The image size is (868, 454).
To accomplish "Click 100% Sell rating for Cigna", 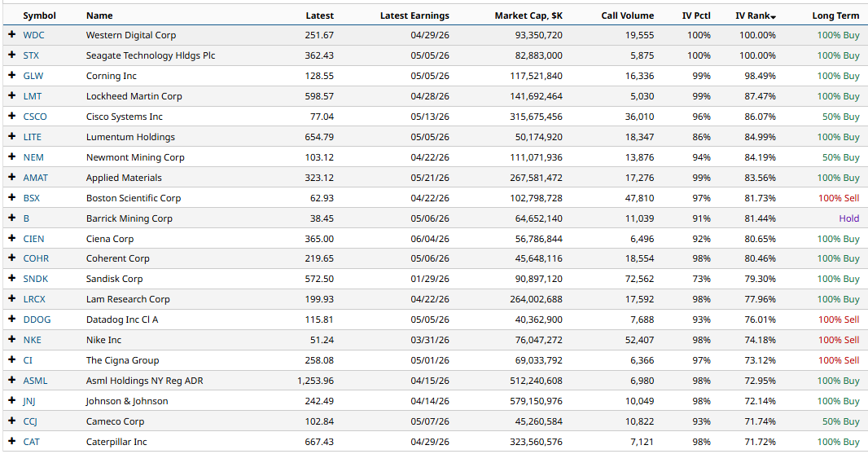I will coord(838,360).
